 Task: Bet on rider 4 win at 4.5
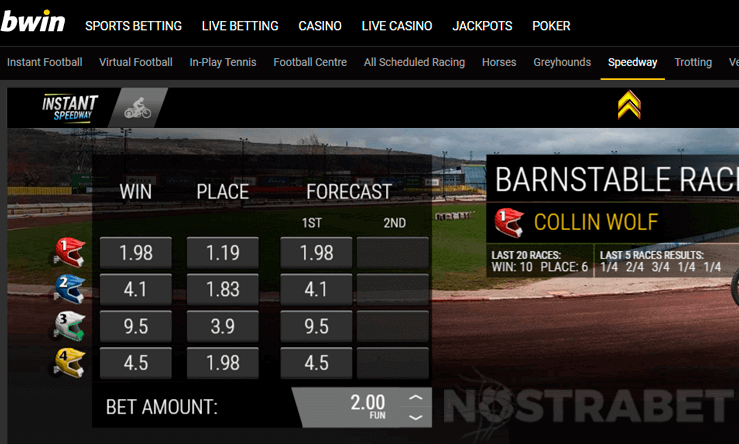(136, 363)
